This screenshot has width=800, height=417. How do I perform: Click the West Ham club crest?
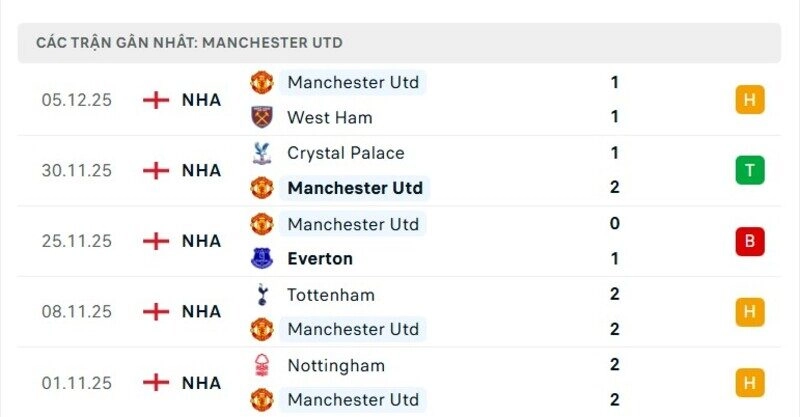pos(262,117)
